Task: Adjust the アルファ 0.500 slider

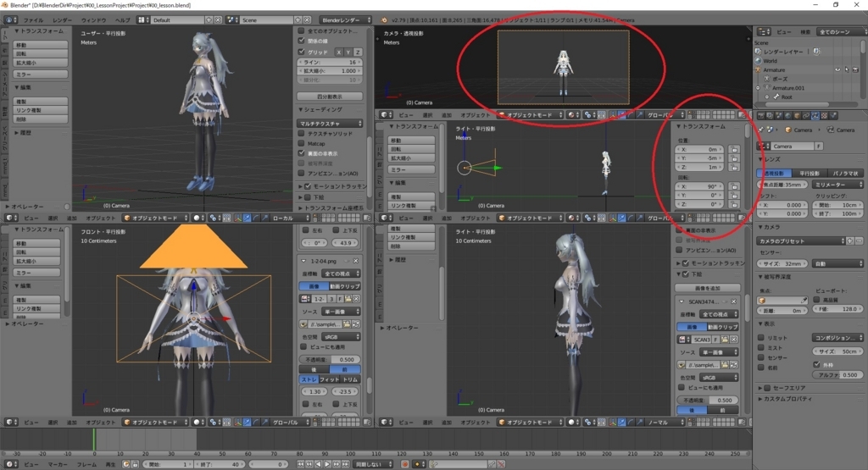Action: [x=838, y=375]
